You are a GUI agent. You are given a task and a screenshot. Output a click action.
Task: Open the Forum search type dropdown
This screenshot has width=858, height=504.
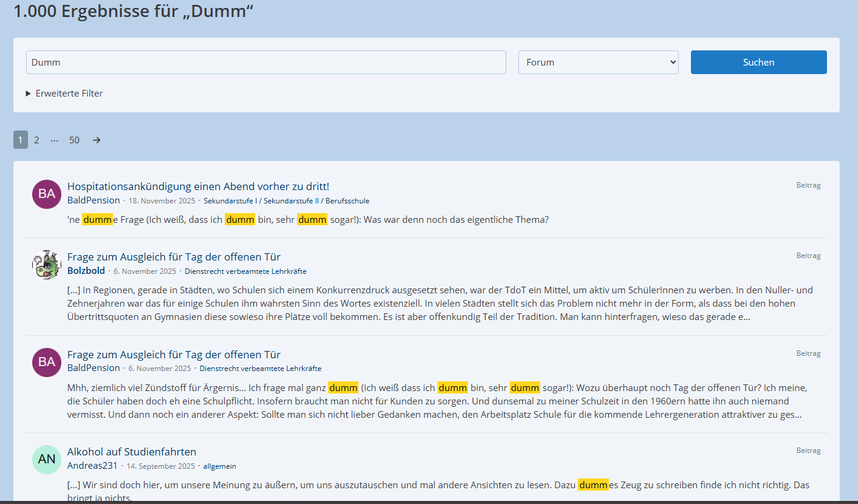tap(598, 63)
